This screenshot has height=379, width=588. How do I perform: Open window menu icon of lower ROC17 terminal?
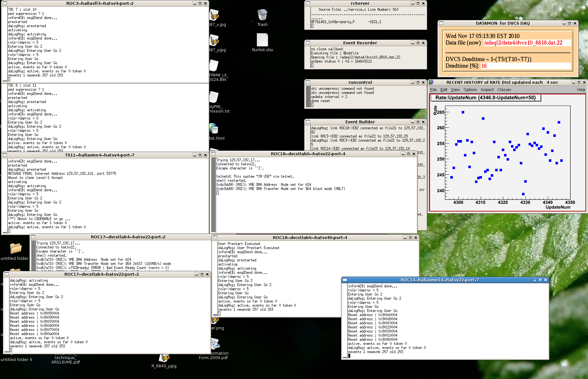coord(7,274)
